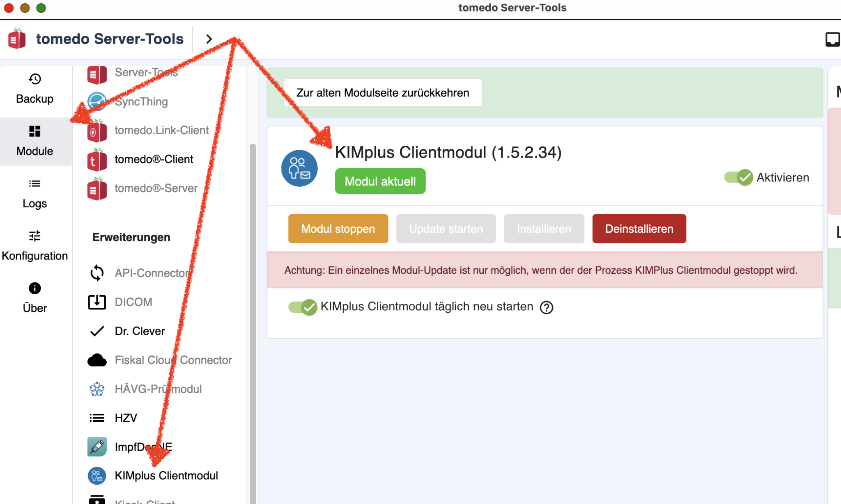Select the SyncThing module icon
Screen dimensions: 841x504
point(97,101)
